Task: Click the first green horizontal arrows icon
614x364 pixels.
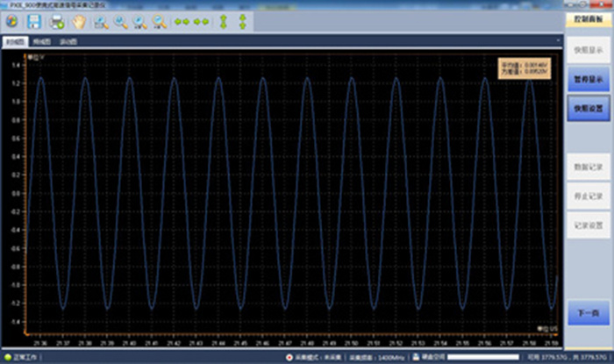Action: click(182, 21)
